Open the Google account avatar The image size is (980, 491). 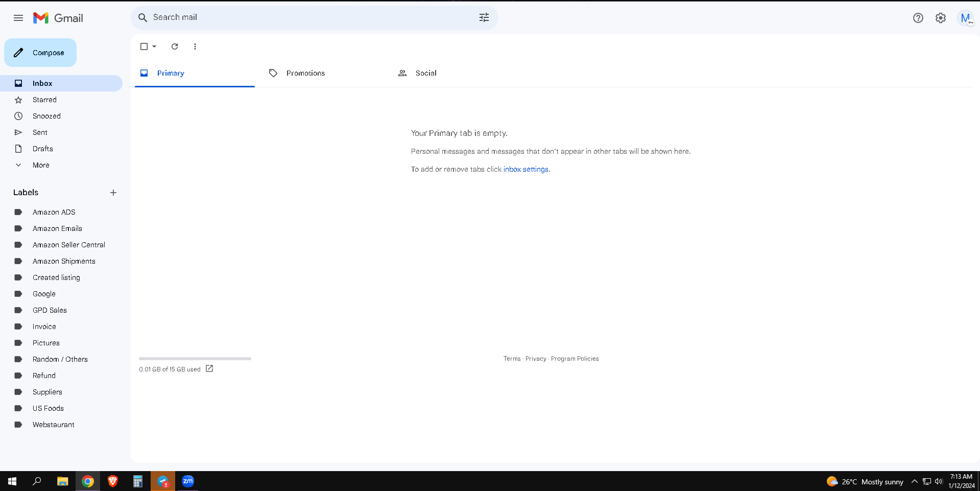[965, 18]
